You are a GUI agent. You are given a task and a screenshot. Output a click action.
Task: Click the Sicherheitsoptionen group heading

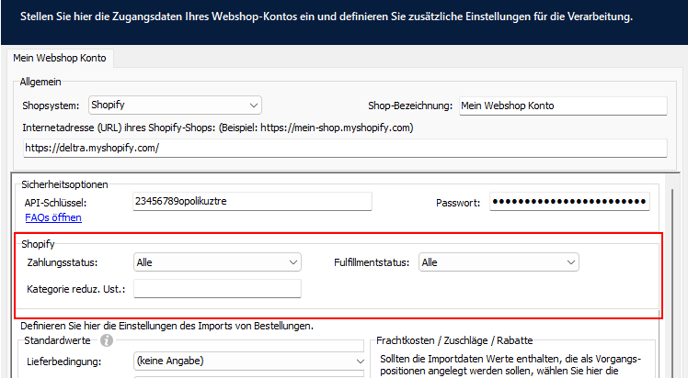[64, 184]
